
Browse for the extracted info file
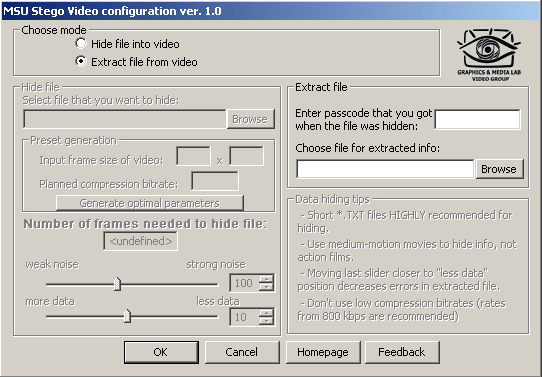499,169
